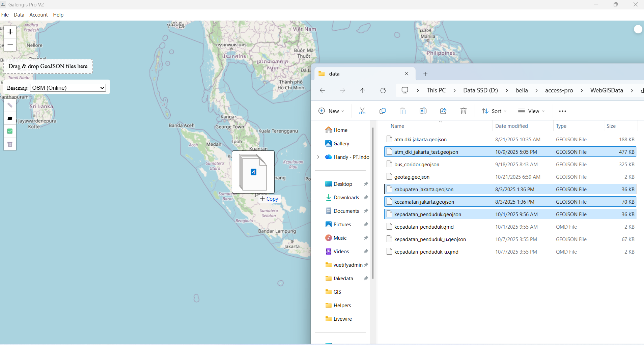Click the map trash delete tool
Viewport: 644px width, 345px height.
pyautogui.click(x=10, y=144)
